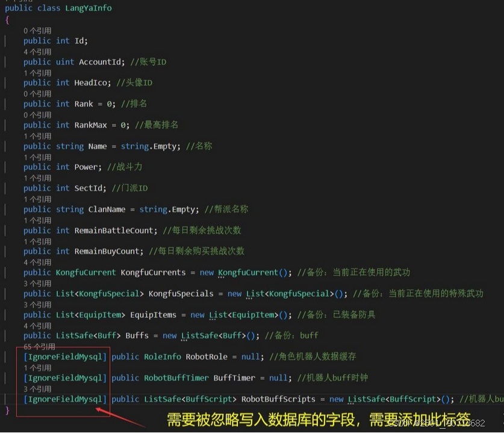Click IgnoreFieldMysql attribute on RobotRole line
The width and height of the screenshot is (504, 433).
pyautogui.click(x=65, y=357)
